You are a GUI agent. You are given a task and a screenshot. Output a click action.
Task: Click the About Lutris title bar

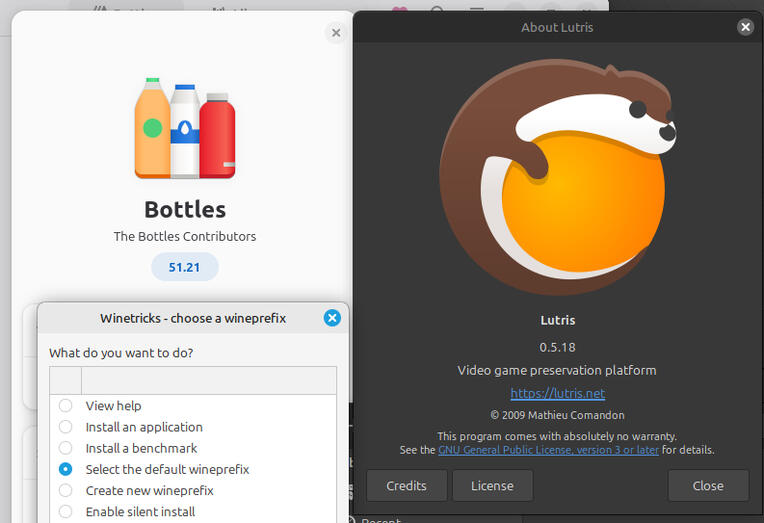(x=557, y=27)
